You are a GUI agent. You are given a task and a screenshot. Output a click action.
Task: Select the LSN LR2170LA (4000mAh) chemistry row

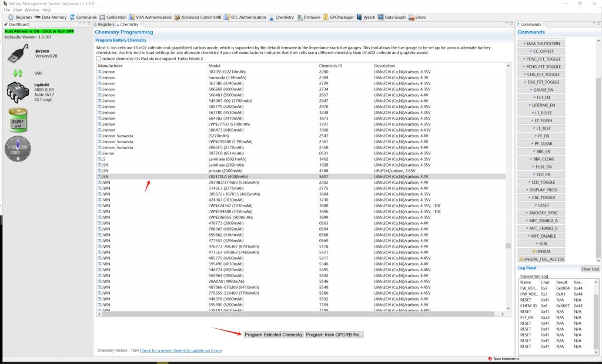(235, 176)
